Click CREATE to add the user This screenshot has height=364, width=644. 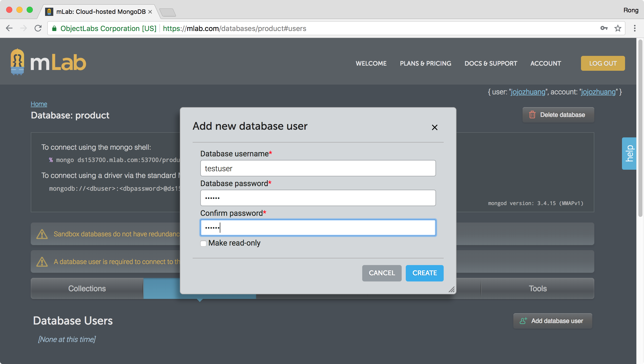424,273
